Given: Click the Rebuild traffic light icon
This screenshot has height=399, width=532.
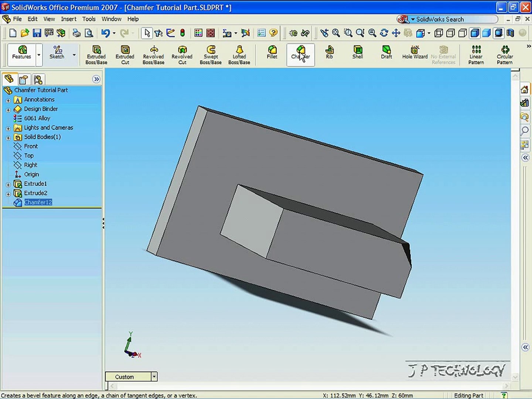Looking at the screenshot, I should [183, 33].
